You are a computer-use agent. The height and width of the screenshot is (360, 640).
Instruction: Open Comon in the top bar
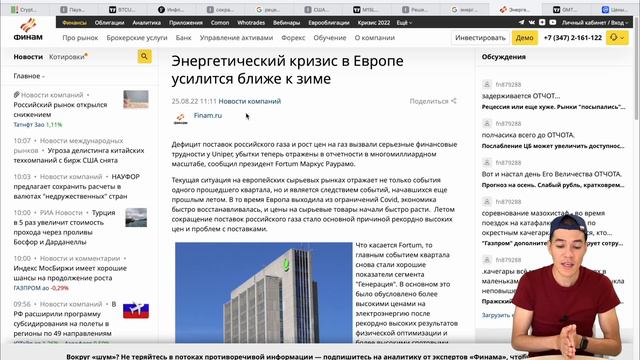pos(220,22)
